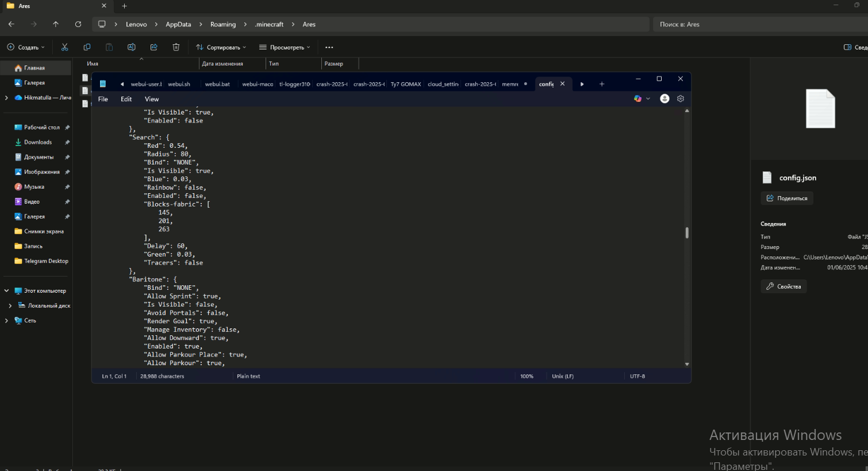Click the Rename icon

[x=131, y=47]
